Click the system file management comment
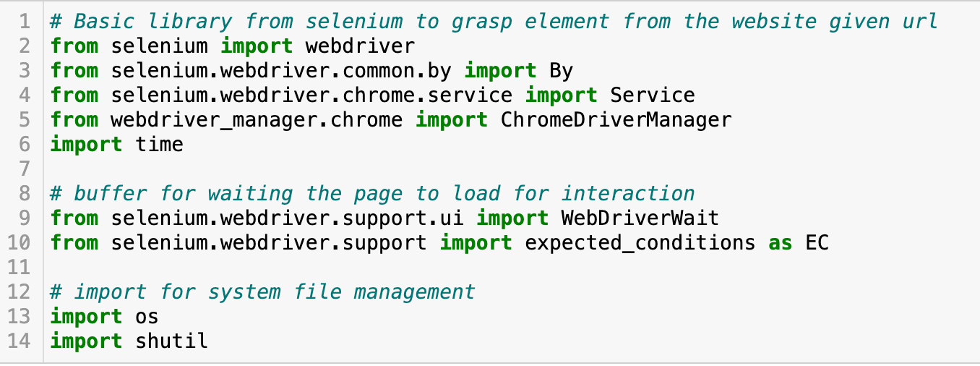The height and width of the screenshot is (366, 980). coord(263,292)
